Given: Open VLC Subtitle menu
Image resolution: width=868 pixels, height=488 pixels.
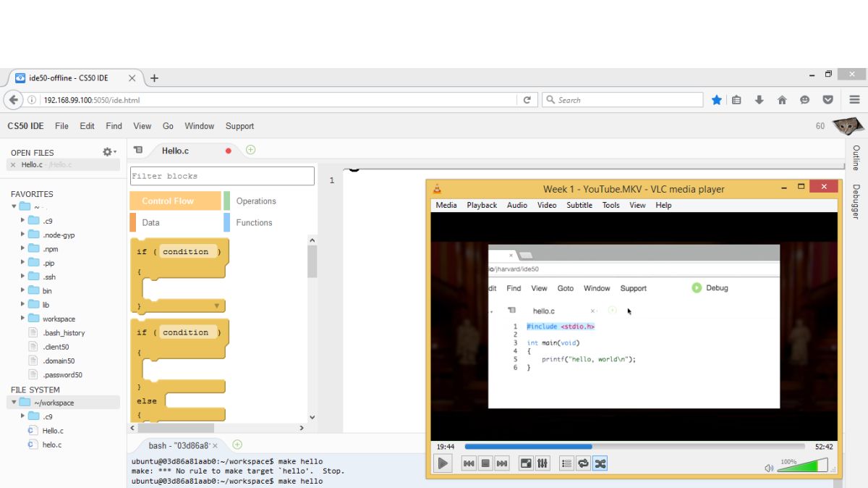Looking at the screenshot, I should pyautogui.click(x=579, y=205).
